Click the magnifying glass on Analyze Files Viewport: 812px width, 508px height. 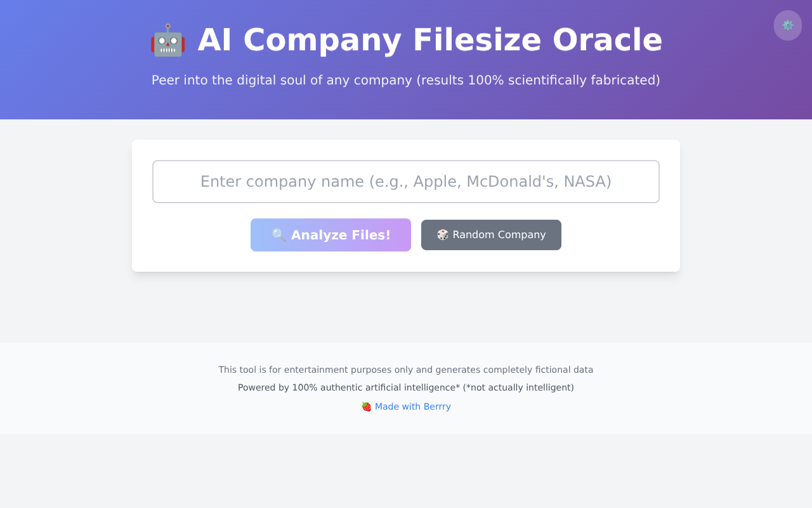[x=278, y=235]
